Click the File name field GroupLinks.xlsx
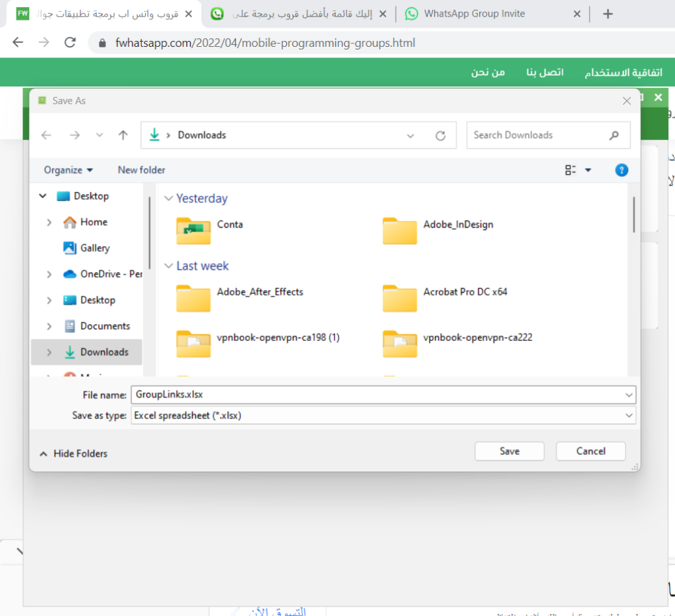This screenshot has height=616, width=675. 383,395
